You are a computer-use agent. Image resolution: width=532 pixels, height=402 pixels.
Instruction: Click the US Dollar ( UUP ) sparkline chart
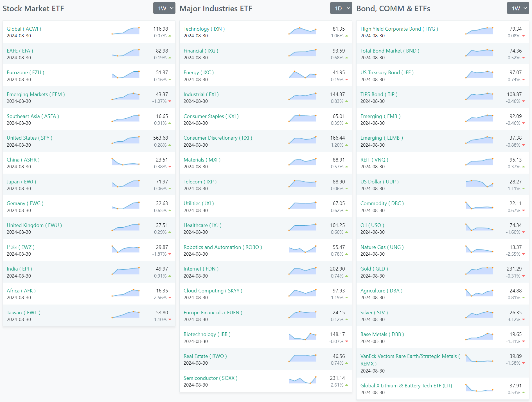pyautogui.click(x=479, y=184)
